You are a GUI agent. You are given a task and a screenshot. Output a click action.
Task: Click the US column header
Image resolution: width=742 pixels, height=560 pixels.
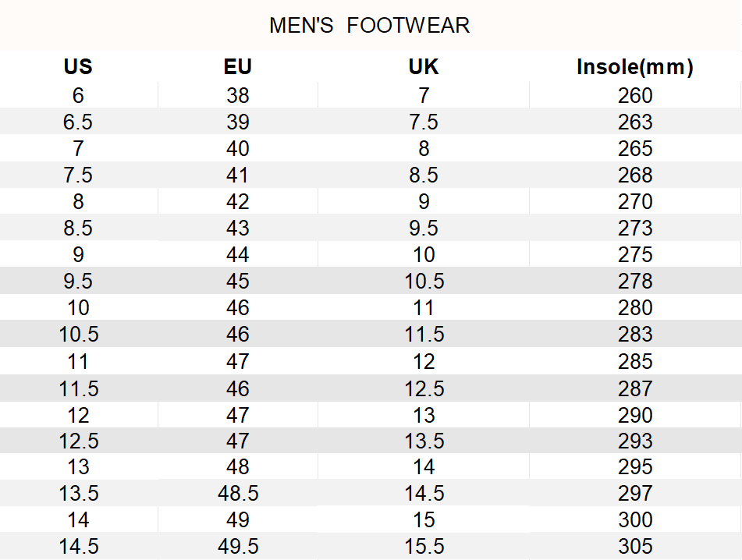tap(78, 67)
